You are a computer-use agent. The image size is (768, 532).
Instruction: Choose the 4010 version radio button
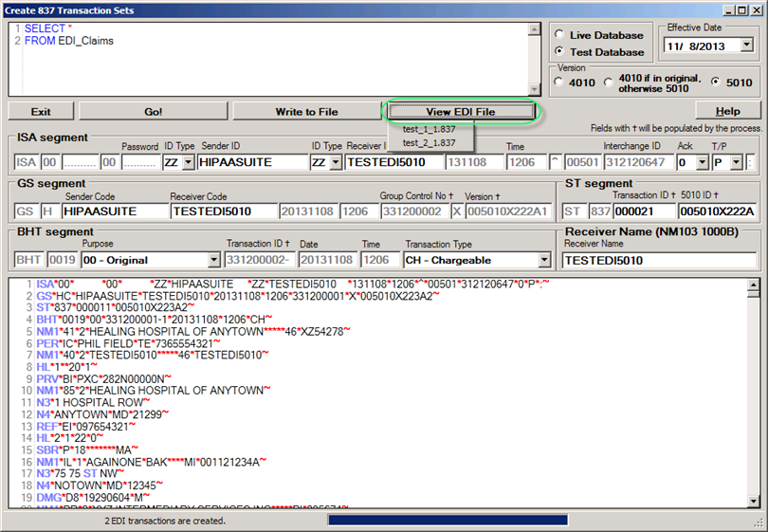coord(559,83)
